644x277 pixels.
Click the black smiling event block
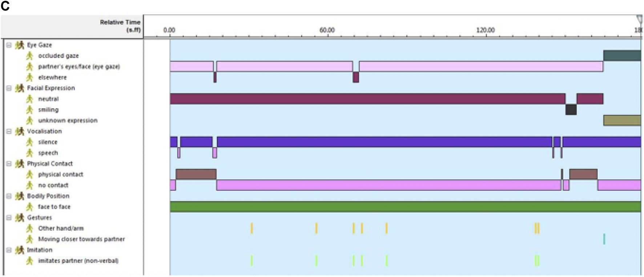click(x=571, y=110)
